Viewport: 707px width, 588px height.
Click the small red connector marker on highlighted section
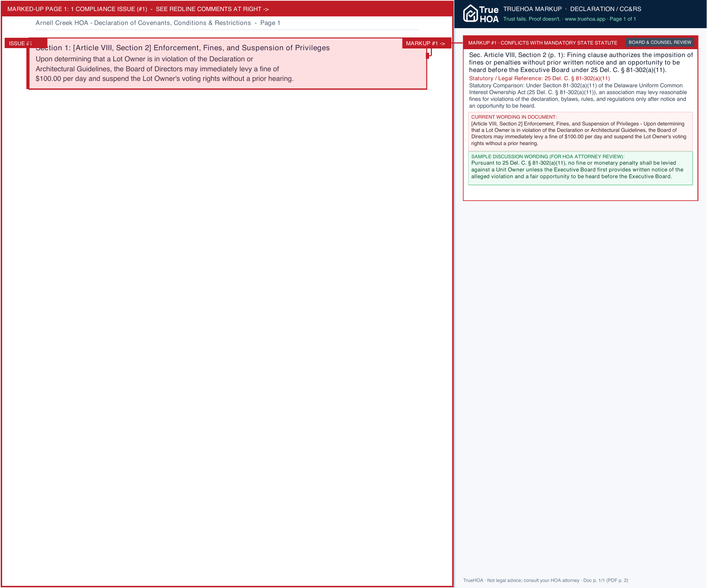point(428,56)
